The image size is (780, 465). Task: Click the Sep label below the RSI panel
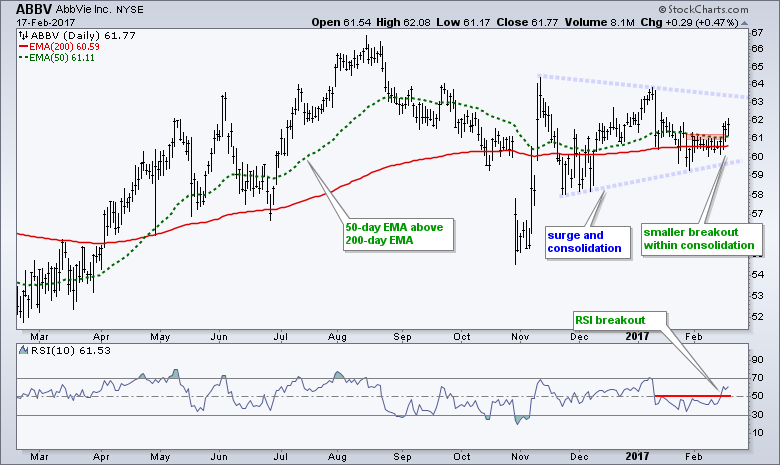coord(402,457)
